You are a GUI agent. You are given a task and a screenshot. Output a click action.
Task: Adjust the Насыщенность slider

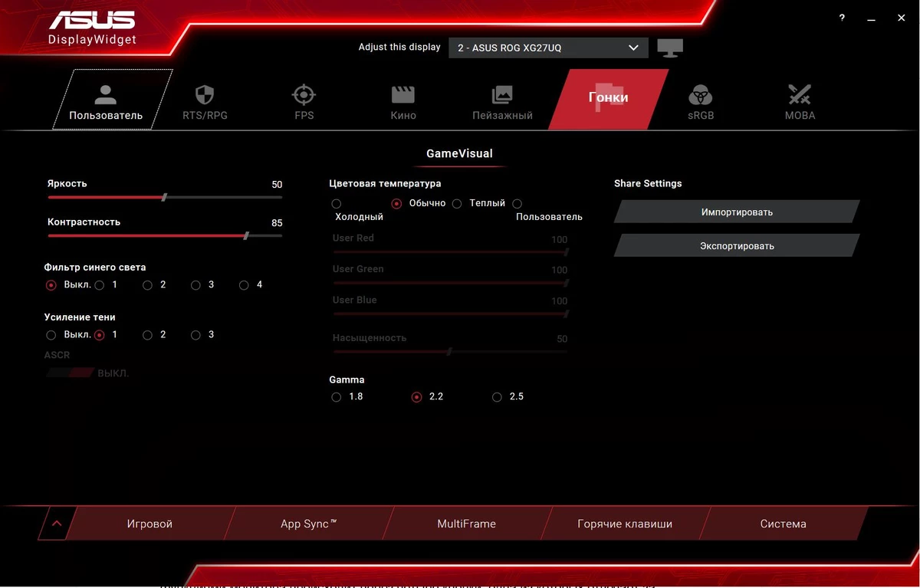[x=450, y=351]
